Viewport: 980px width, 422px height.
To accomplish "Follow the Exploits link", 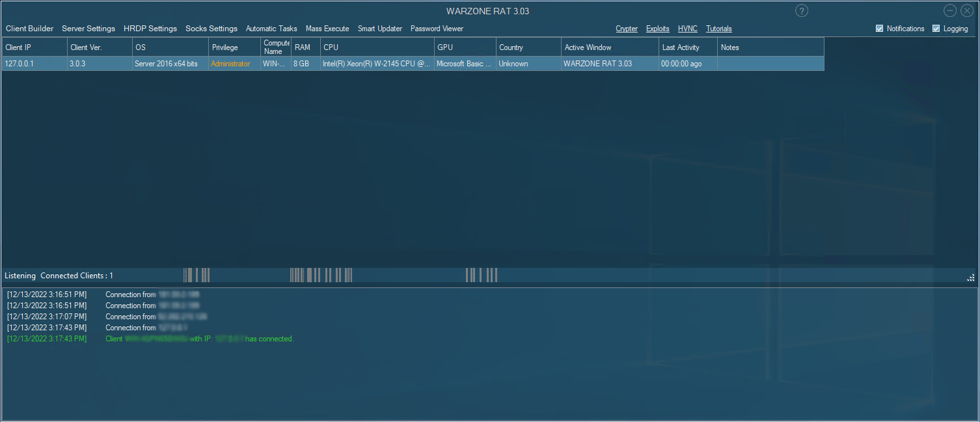I will coord(658,29).
